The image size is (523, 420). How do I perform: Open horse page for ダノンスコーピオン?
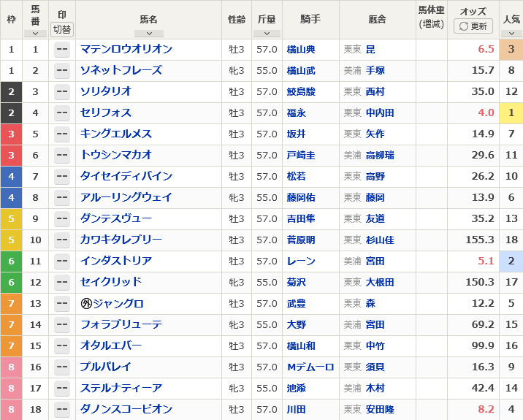click(x=126, y=409)
